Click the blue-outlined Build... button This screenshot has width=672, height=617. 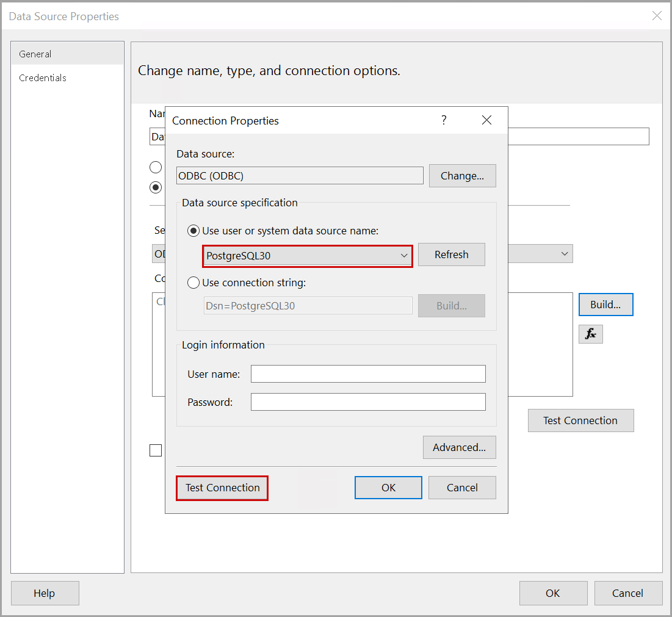(605, 305)
